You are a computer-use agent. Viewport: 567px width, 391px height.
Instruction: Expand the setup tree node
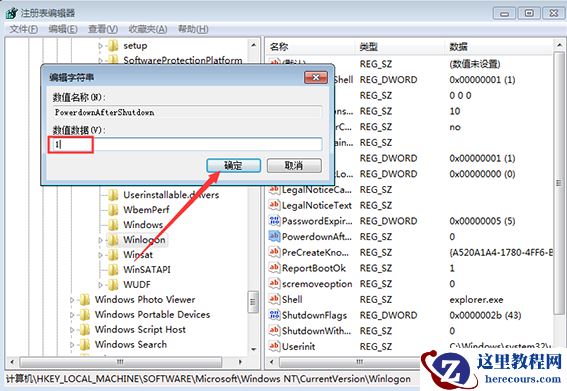point(101,46)
